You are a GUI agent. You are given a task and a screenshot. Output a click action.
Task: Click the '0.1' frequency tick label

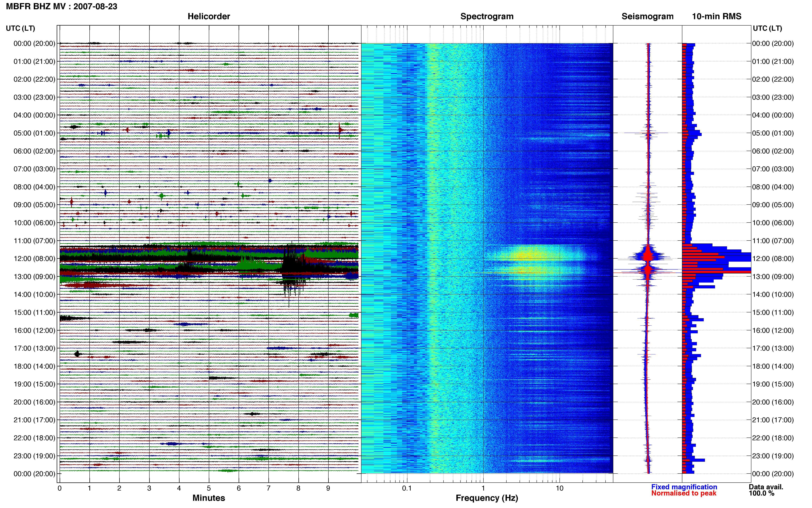(407, 488)
